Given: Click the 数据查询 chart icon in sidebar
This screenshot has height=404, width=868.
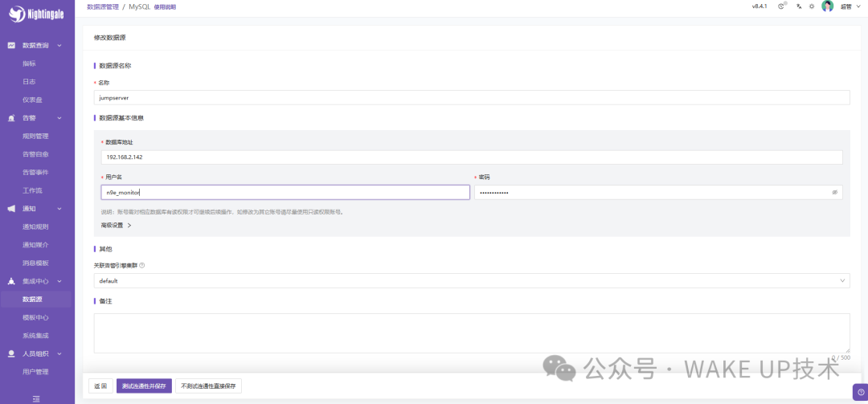Looking at the screenshot, I should tap(11, 46).
